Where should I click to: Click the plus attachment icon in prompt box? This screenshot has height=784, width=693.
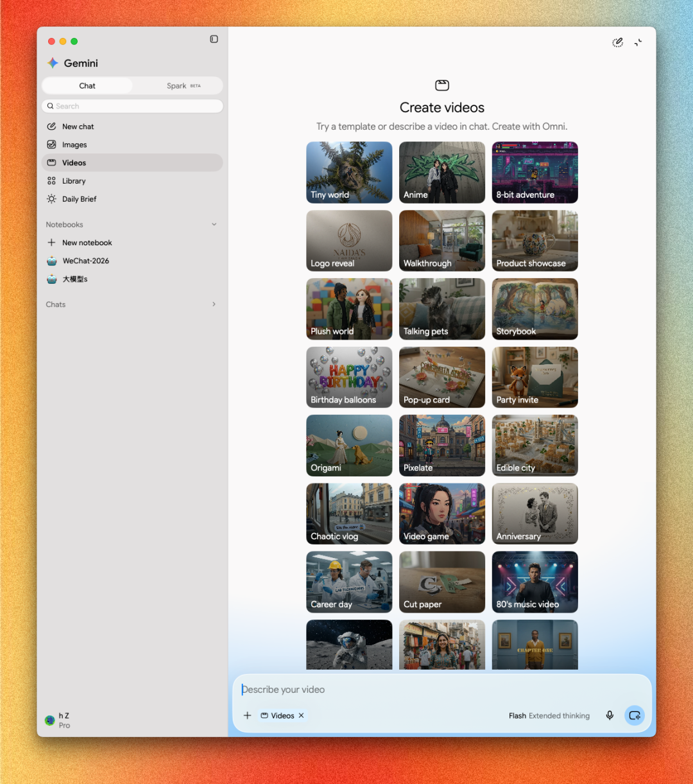[x=247, y=715]
